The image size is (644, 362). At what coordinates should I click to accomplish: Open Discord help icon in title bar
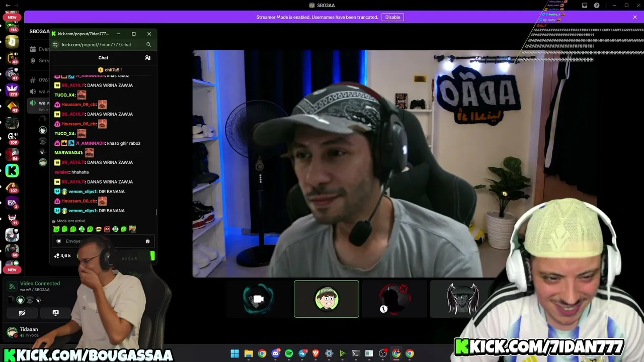[x=597, y=6]
